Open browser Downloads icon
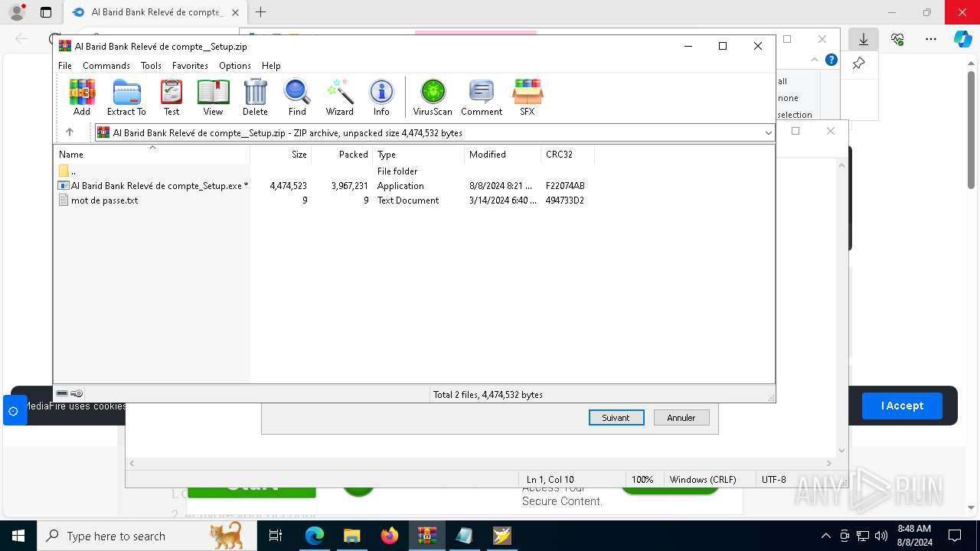The height and width of the screenshot is (551, 980). point(864,39)
